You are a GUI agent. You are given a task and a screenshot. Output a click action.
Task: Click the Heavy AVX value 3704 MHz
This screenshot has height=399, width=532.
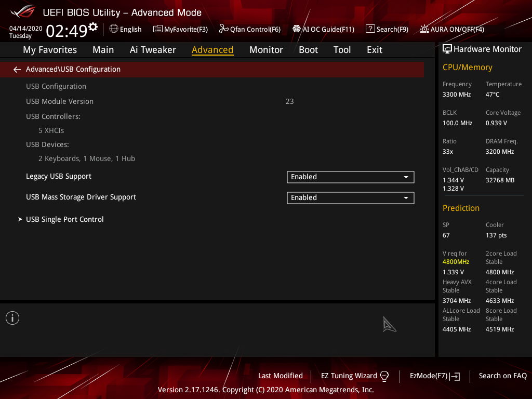tap(456, 301)
